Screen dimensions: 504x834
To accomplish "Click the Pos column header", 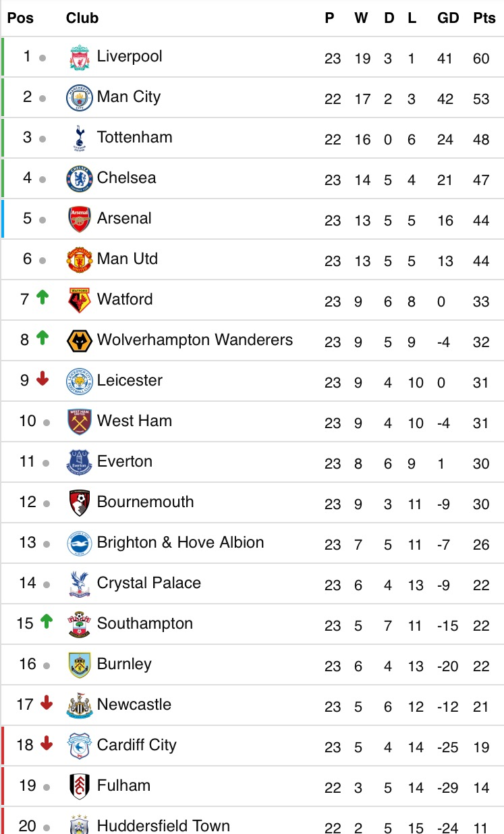I will coord(20,18).
